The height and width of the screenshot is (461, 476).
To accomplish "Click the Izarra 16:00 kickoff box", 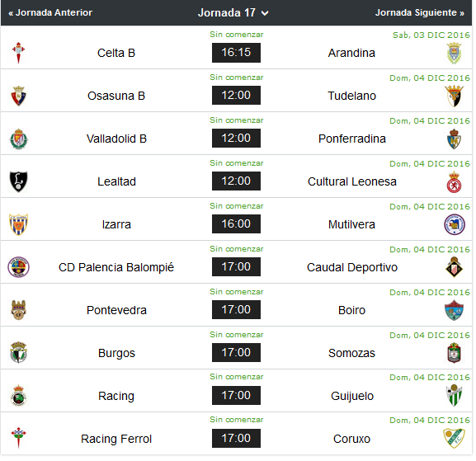I will pos(236,224).
